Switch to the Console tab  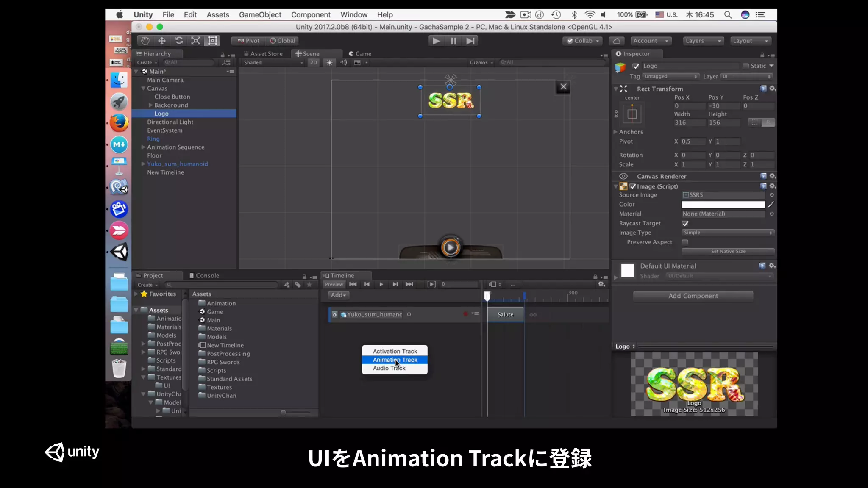(x=204, y=275)
